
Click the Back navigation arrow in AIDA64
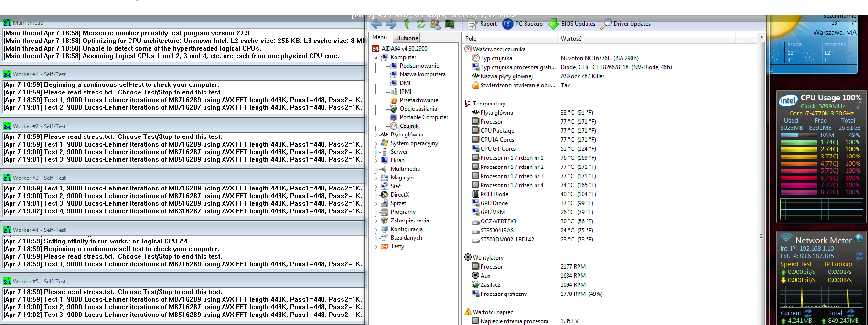tap(376, 24)
